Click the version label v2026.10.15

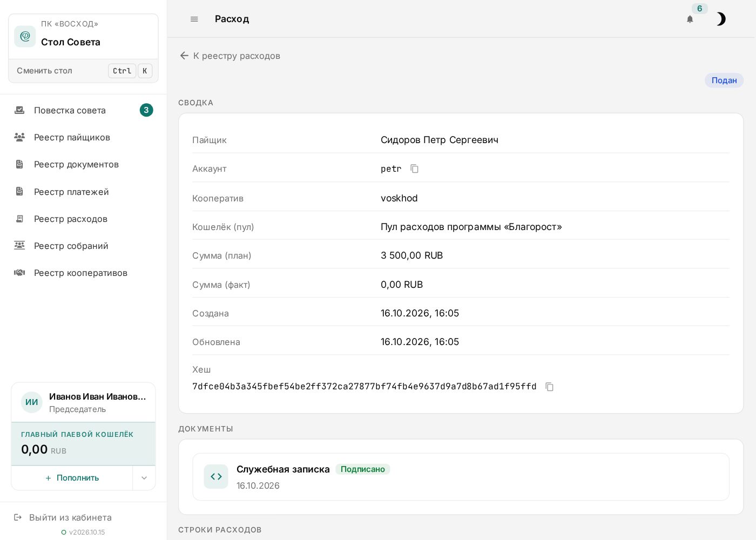(87, 532)
